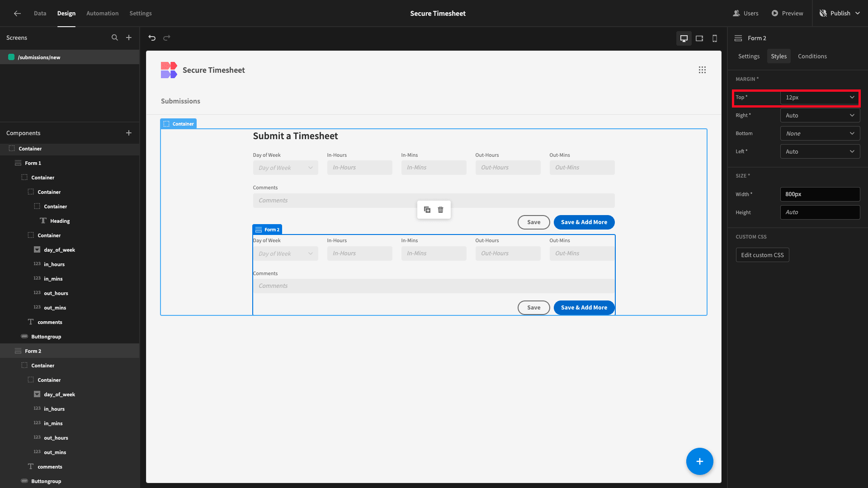The height and width of the screenshot is (488, 868).
Task: Add component with Components plus icon
Action: pyautogui.click(x=129, y=133)
